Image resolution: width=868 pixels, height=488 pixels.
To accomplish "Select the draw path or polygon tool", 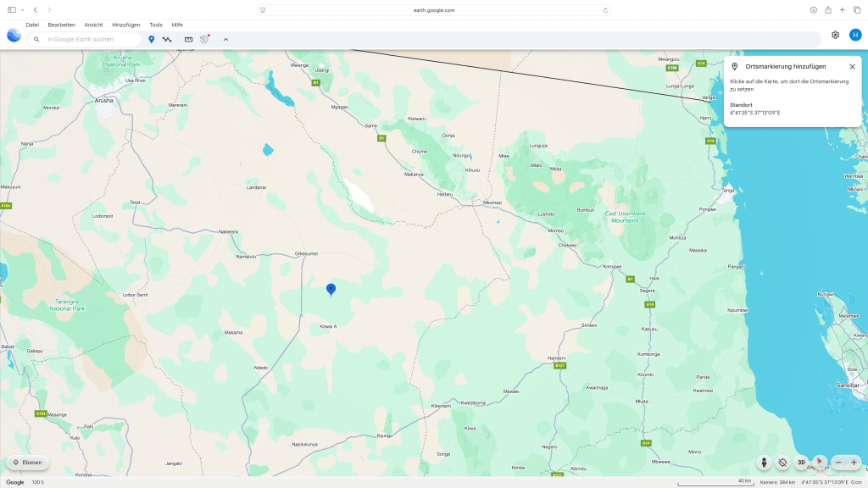I will (167, 39).
